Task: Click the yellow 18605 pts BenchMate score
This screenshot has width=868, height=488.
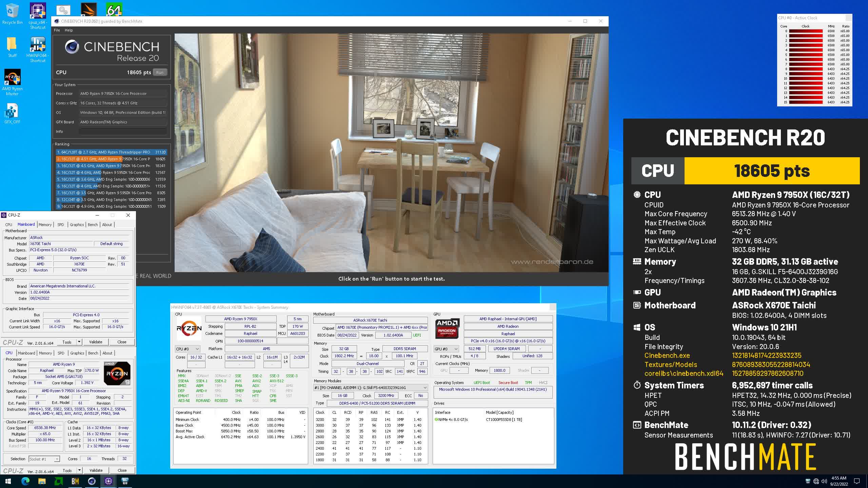Action: [x=772, y=171]
